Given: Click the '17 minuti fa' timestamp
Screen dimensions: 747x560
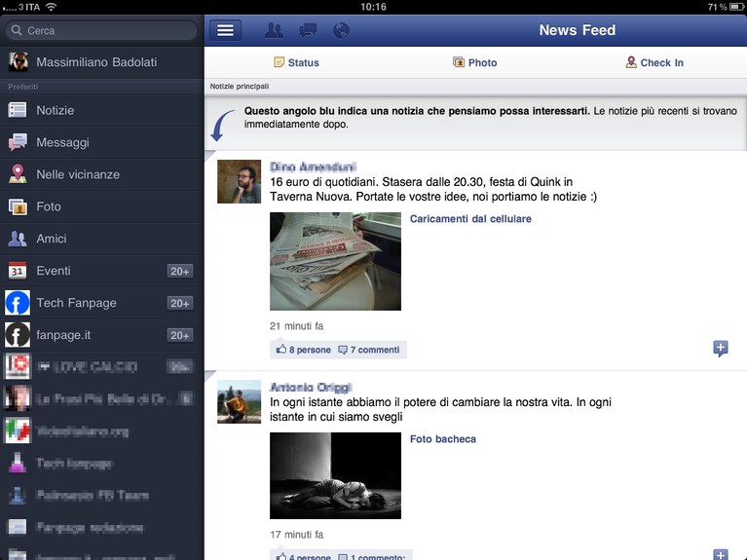Looking at the screenshot, I should point(296,535).
